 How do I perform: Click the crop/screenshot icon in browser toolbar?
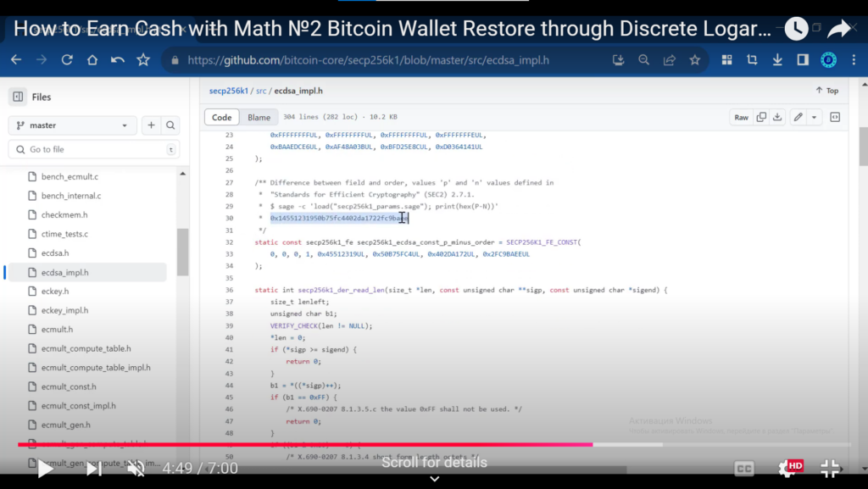tap(752, 59)
